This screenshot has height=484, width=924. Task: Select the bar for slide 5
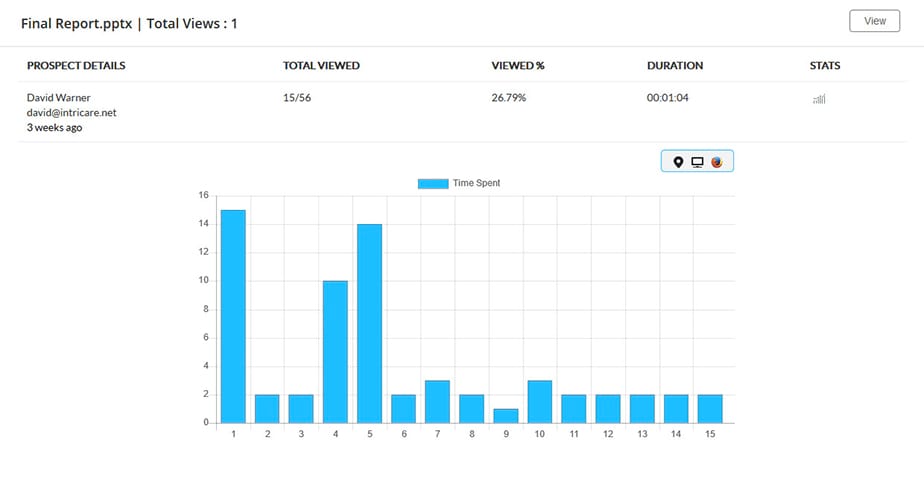pyautogui.click(x=369, y=324)
